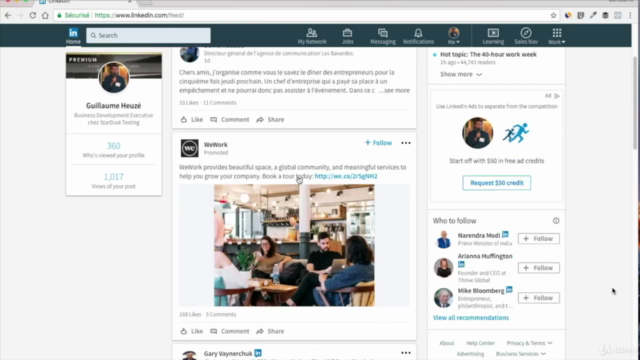Click View all recommendations link

click(x=471, y=318)
